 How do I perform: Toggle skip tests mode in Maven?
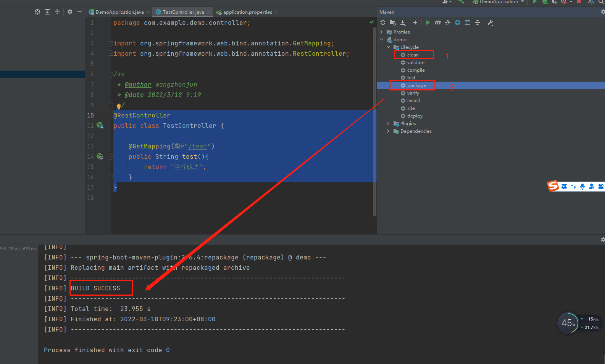pyautogui.click(x=458, y=23)
